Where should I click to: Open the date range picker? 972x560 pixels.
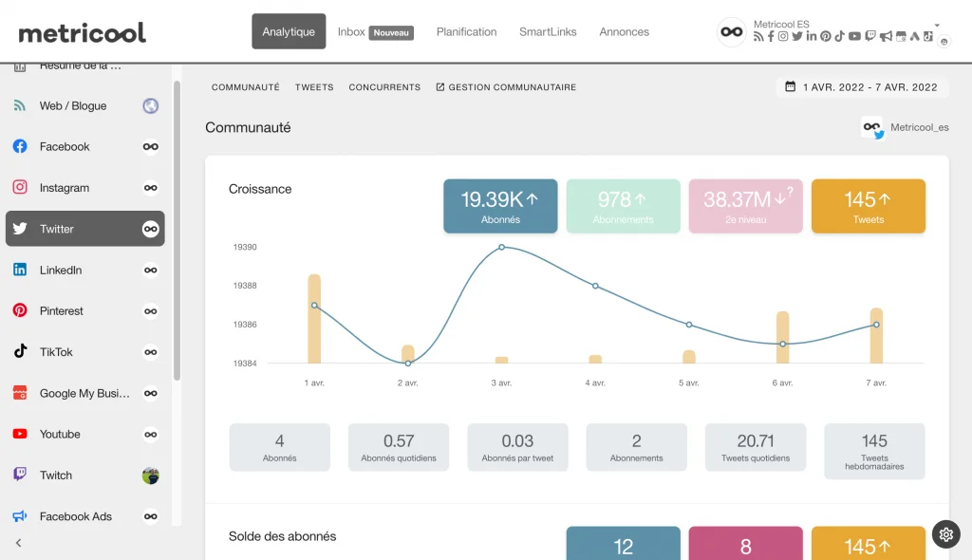pyautogui.click(x=862, y=86)
